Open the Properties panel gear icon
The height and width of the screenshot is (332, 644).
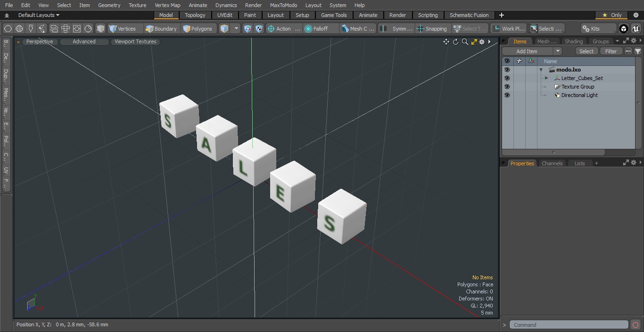[x=634, y=162]
